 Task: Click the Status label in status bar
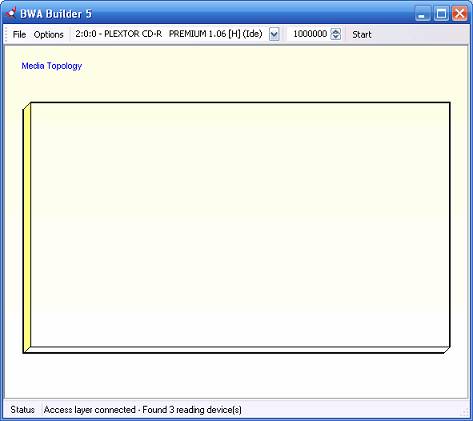click(x=22, y=410)
